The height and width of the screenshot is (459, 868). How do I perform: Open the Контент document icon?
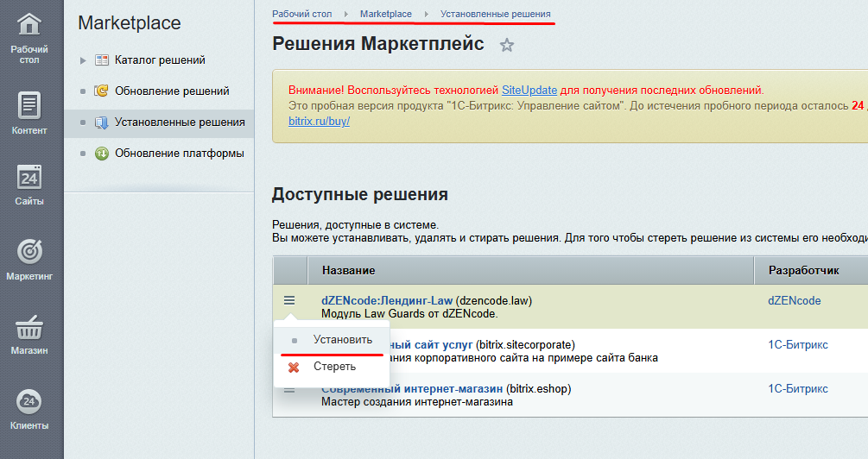[29, 105]
